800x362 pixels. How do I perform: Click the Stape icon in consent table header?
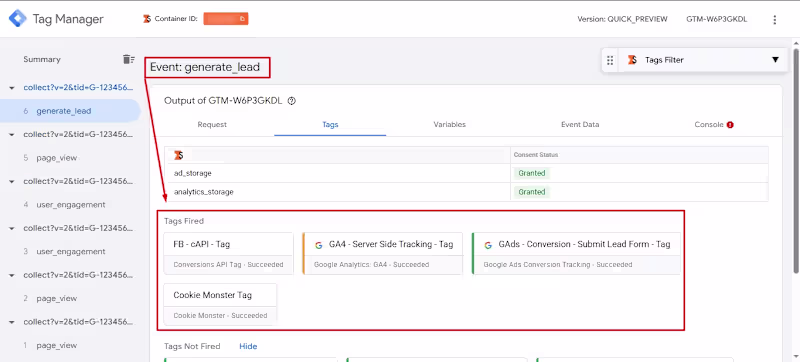tap(178, 155)
